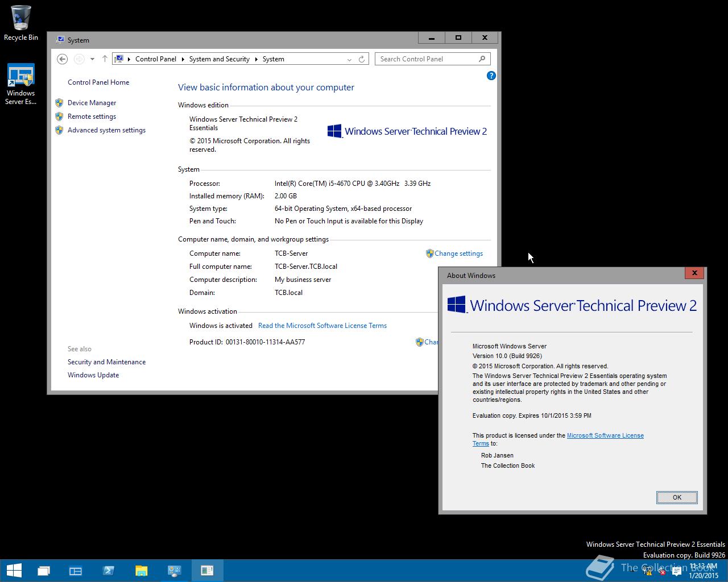Refresh the System page
This screenshot has height=582, width=728.
pos(361,59)
